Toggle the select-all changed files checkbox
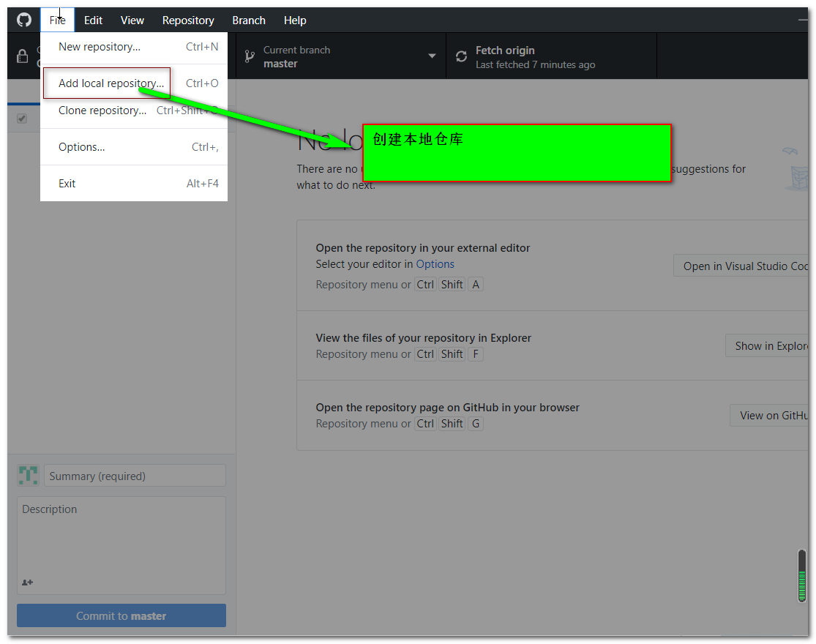 (x=22, y=119)
